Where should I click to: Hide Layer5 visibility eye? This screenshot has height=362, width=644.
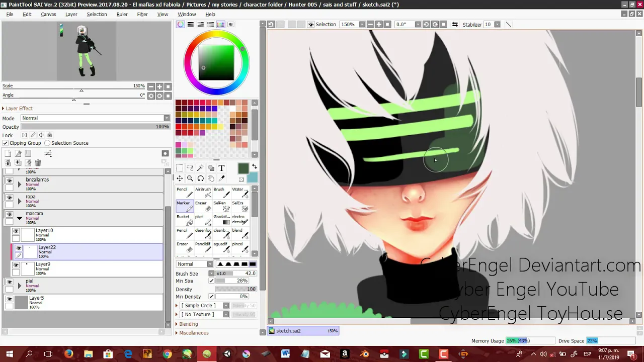click(9, 299)
